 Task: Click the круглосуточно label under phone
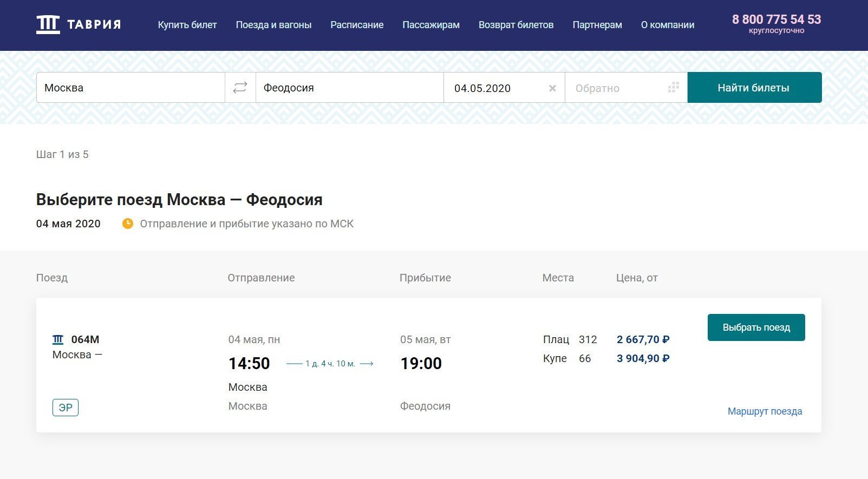point(776,31)
